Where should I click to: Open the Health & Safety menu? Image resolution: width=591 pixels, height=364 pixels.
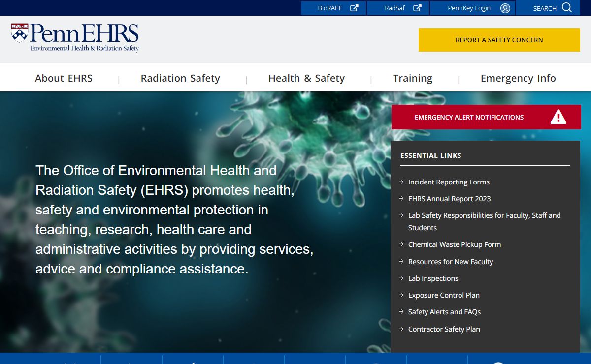coord(306,78)
